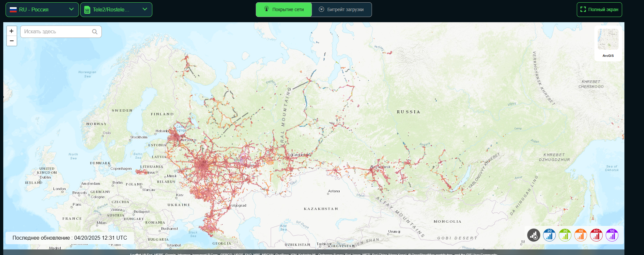
Task: Switch to the Покрытие сети tab
Action: [x=284, y=9]
